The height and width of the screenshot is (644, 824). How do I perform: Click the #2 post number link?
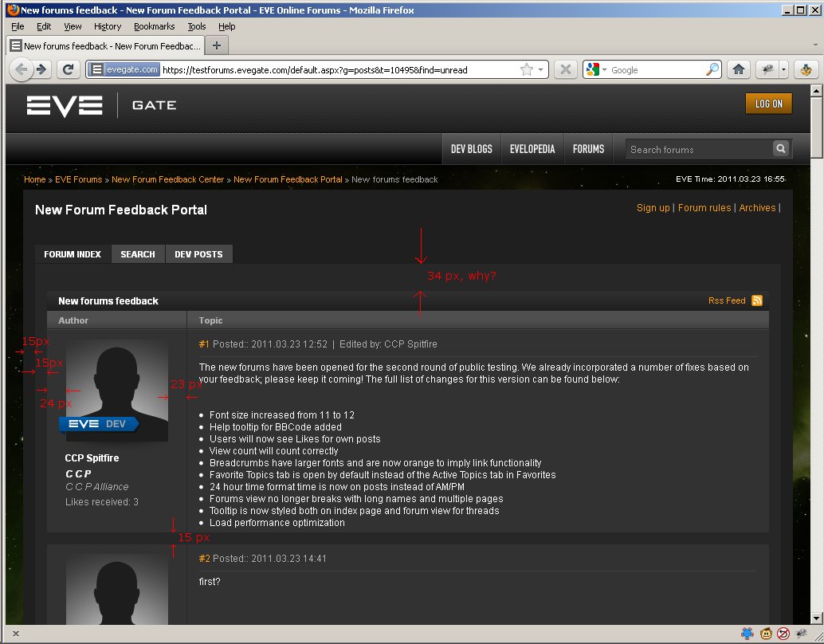204,558
